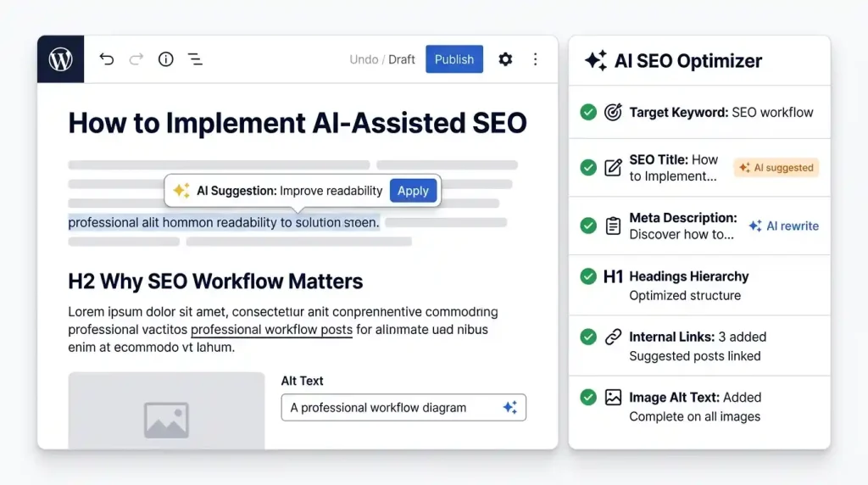Toggle the Headings Hierarchy green checkmark
The image size is (868, 485).
tap(588, 276)
